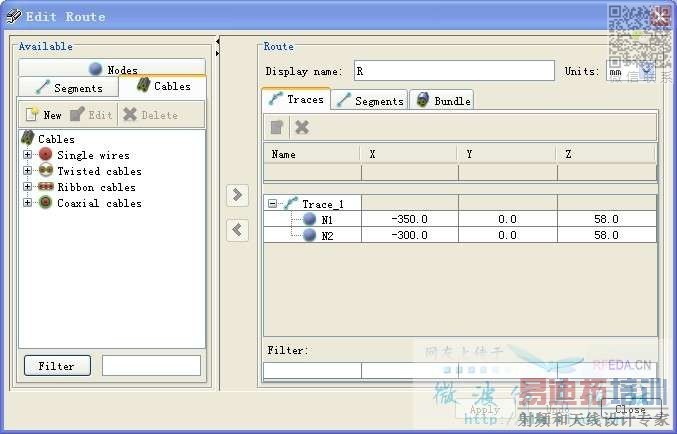
Task: Click N1 X value -350.0
Action: 409,219
